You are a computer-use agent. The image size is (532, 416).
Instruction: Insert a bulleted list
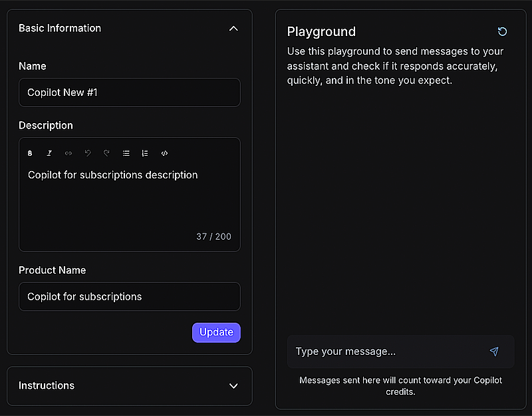[126, 153]
